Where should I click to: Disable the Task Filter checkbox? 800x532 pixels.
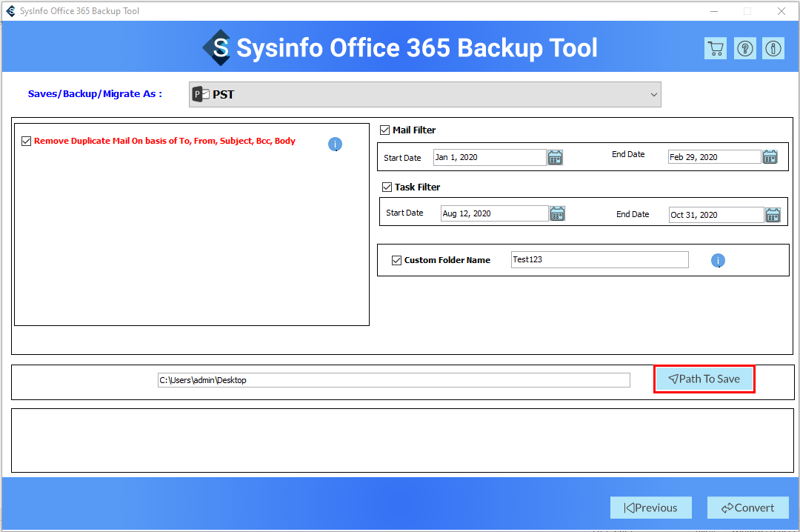387,187
